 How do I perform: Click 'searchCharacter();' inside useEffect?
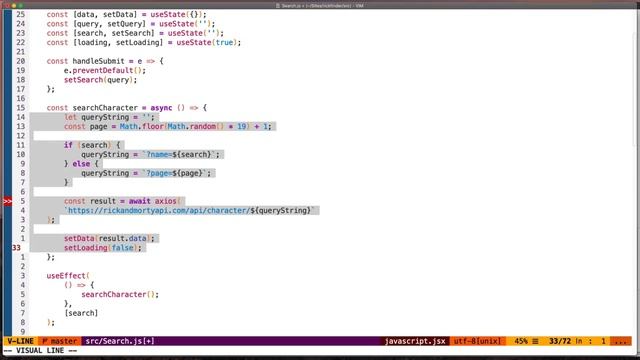click(120, 295)
